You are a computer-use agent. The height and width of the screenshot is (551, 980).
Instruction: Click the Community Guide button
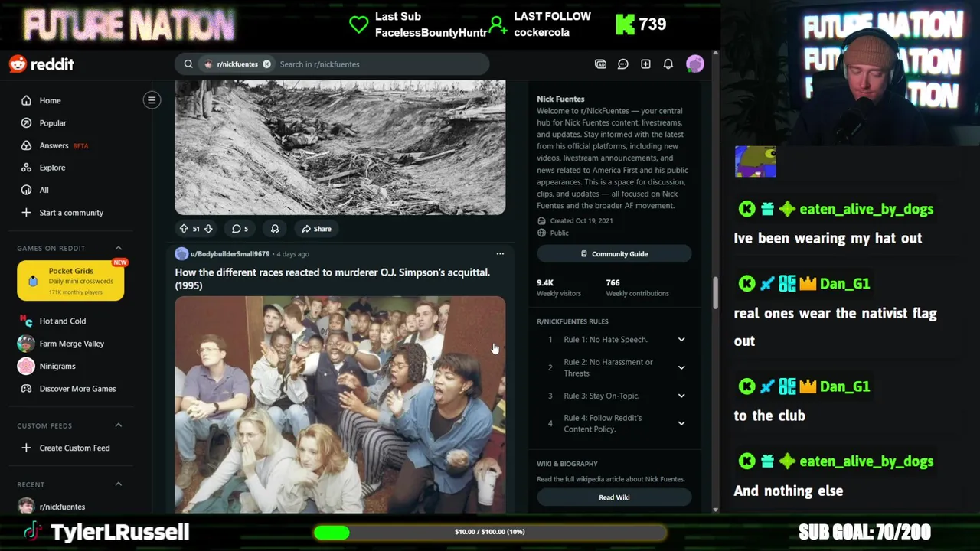click(x=614, y=254)
